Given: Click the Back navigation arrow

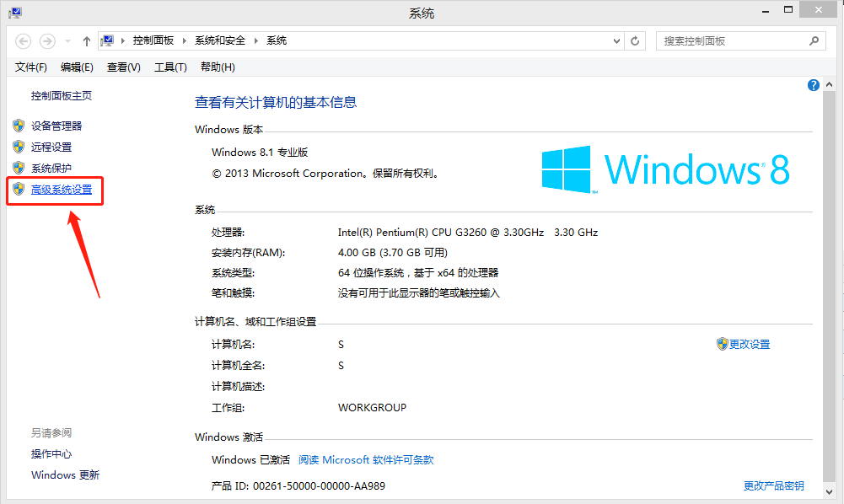Looking at the screenshot, I should pyautogui.click(x=23, y=41).
